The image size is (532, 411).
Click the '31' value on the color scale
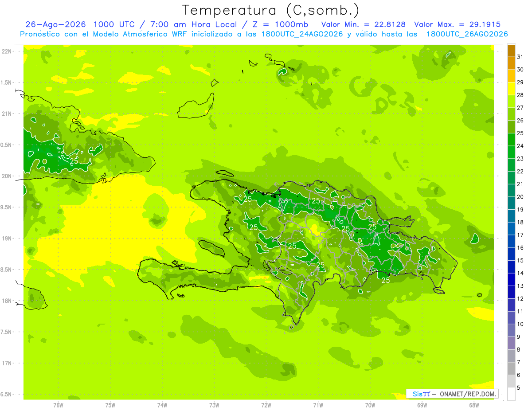pos(520,57)
